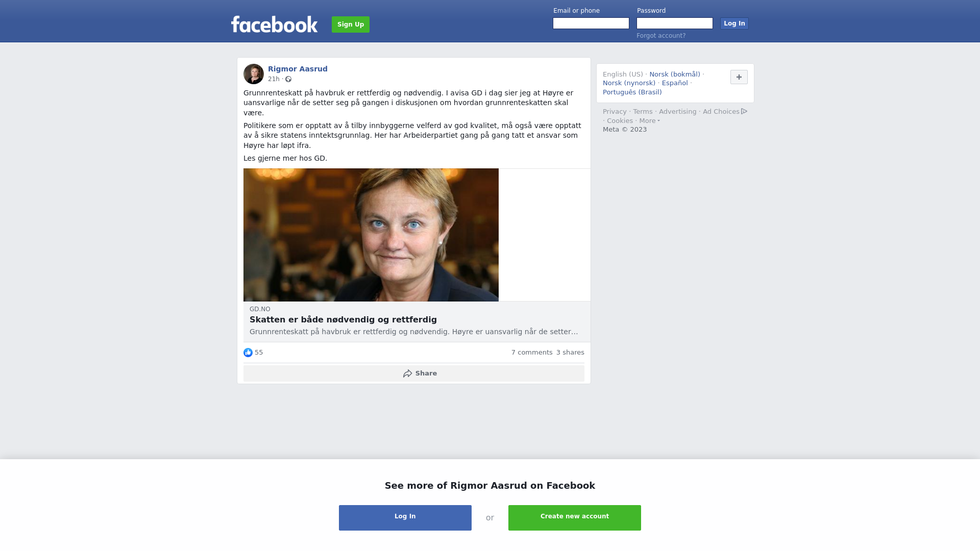Viewport: 980px width, 551px height.
Task: Click the large blue Log In button
Action: pos(405,518)
